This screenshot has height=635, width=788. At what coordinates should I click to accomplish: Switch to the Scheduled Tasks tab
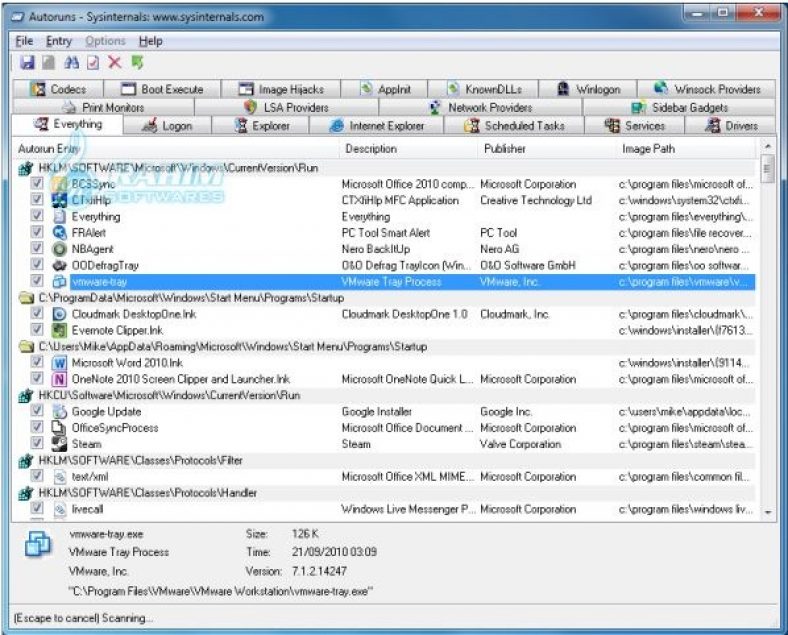click(x=514, y=126)
